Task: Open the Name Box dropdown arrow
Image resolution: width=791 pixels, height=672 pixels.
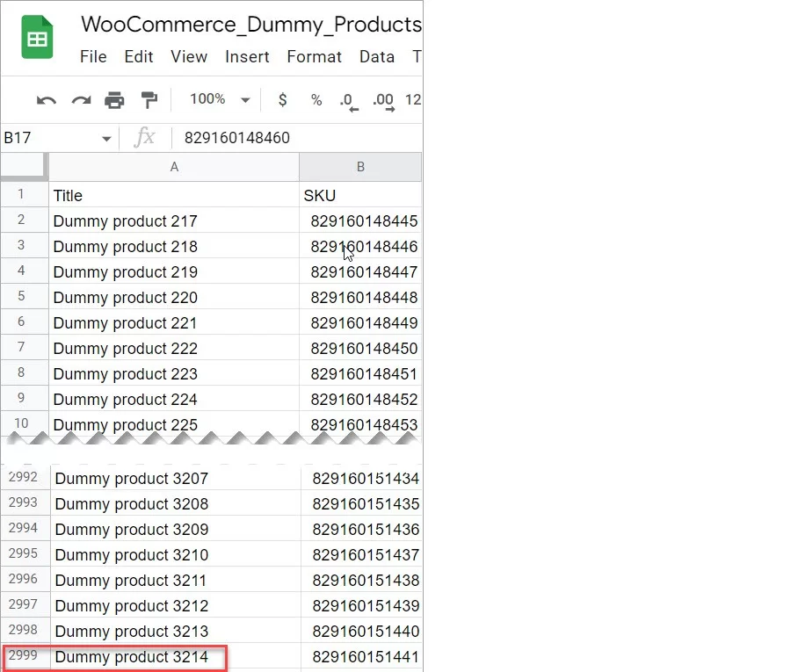Action: pyautogui.click(x=106, y=138)
